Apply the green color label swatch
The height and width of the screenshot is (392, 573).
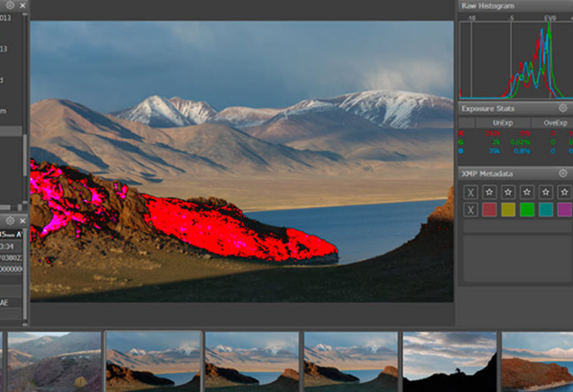coord(526,209)
